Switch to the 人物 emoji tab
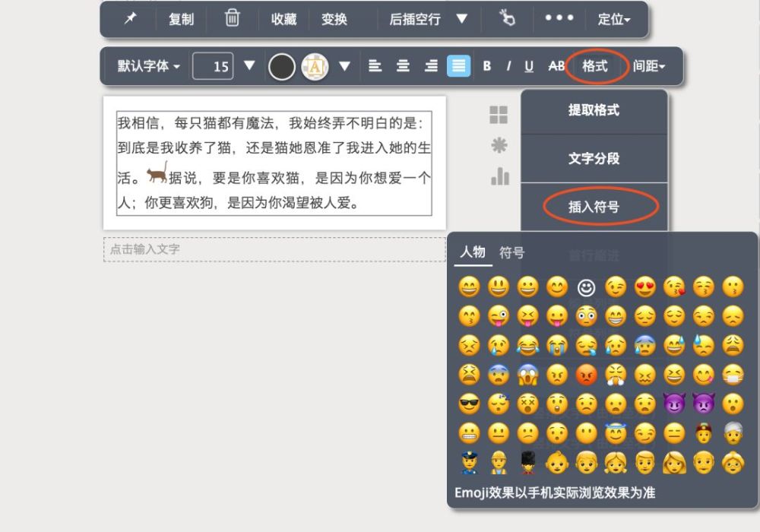The width and height of the screenshot is (760, 532). click(x=473, y=252)
